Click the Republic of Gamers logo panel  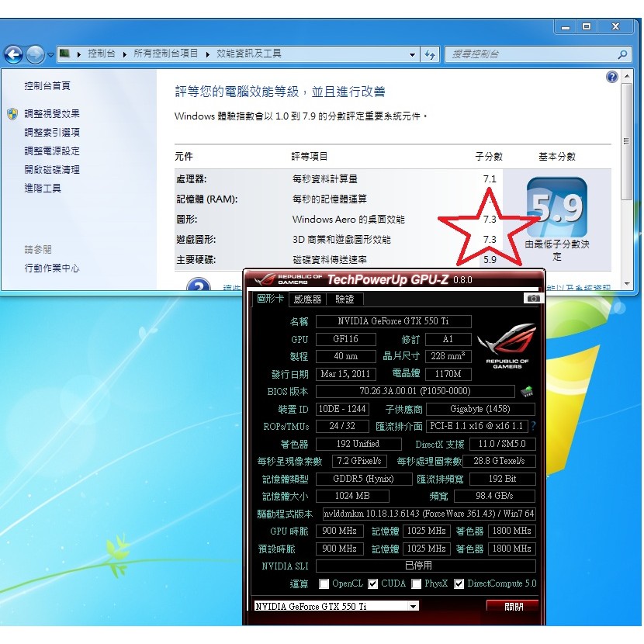[507, 346]
